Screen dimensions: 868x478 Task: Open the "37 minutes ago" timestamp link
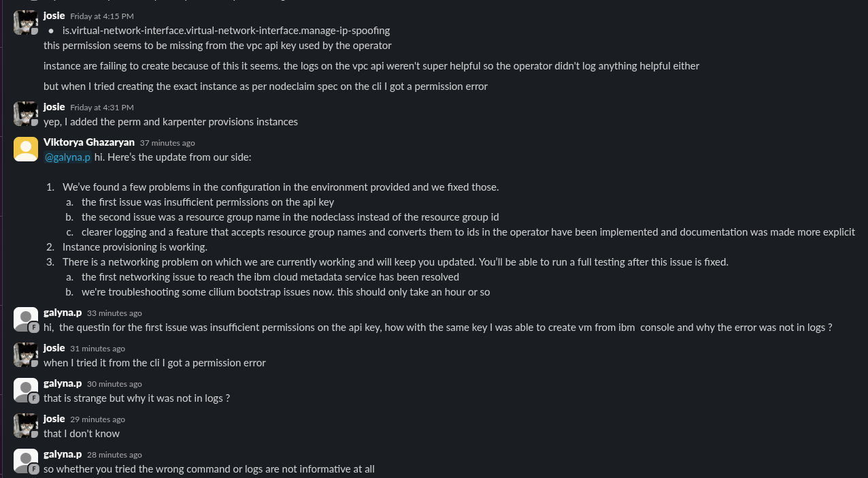pyautogui.click(x=167, y=143)
